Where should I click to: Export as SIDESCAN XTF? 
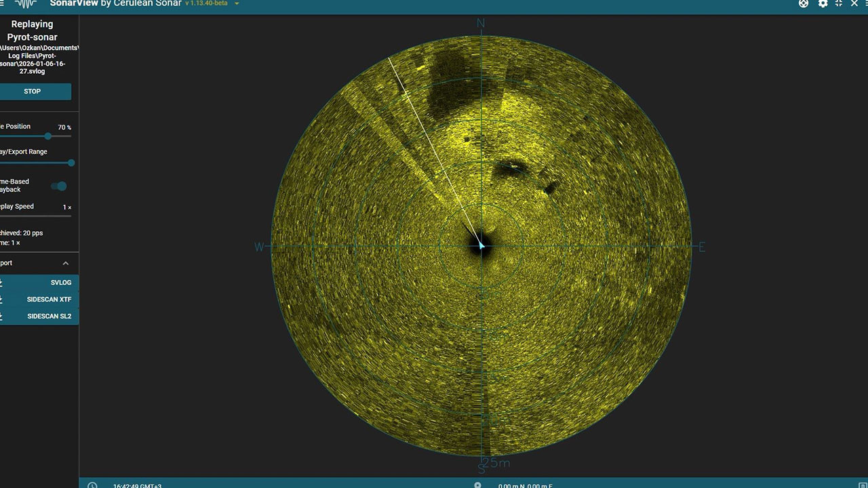click(38, 300)
